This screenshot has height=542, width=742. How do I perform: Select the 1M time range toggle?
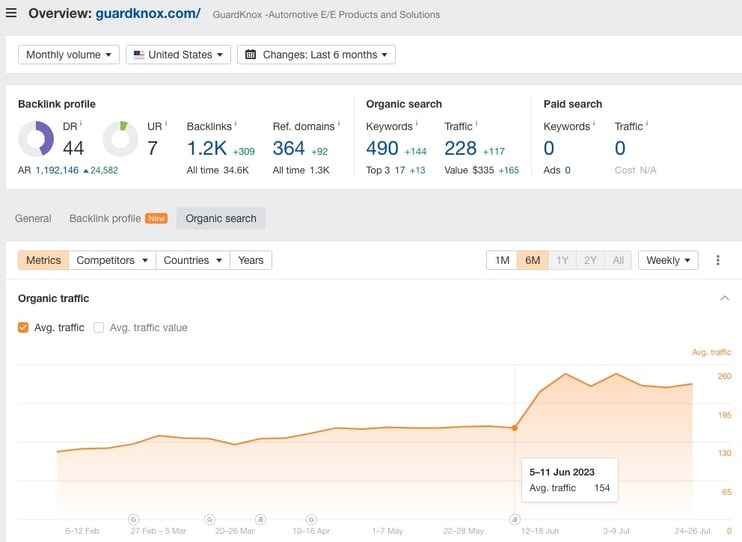[501, 260]
